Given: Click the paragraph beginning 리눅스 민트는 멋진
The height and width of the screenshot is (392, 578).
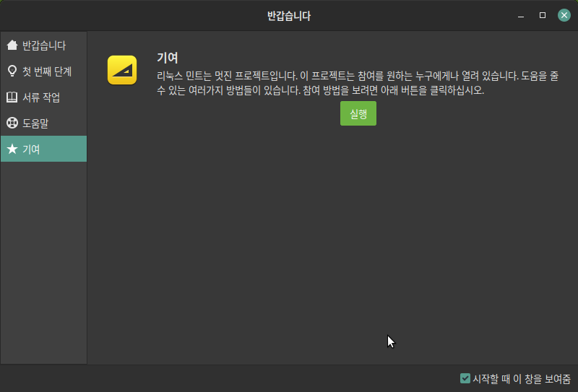Looking at the screenshot, I should click(358, 83).
